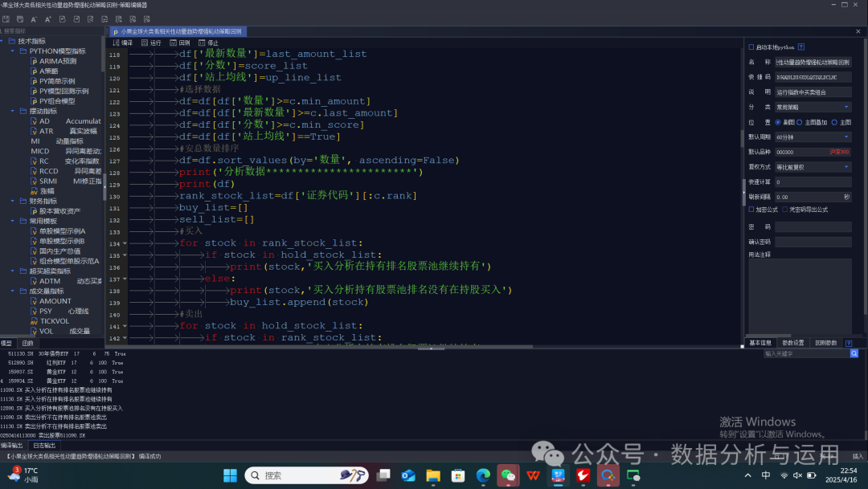This screenshot has height=489, width=868.
Task: Click the search icon next to keyword field
Action: pos(854,353)
